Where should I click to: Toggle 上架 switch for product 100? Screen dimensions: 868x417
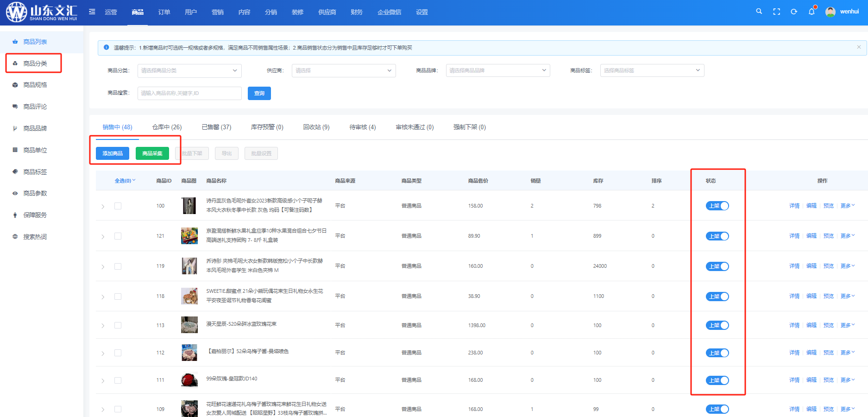coord(717,206)
